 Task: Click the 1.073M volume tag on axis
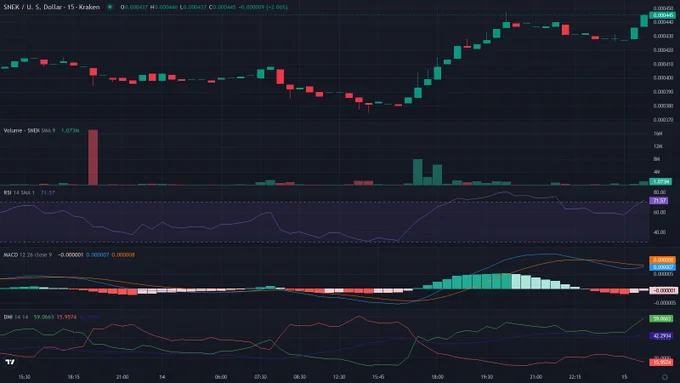point(660,182)
